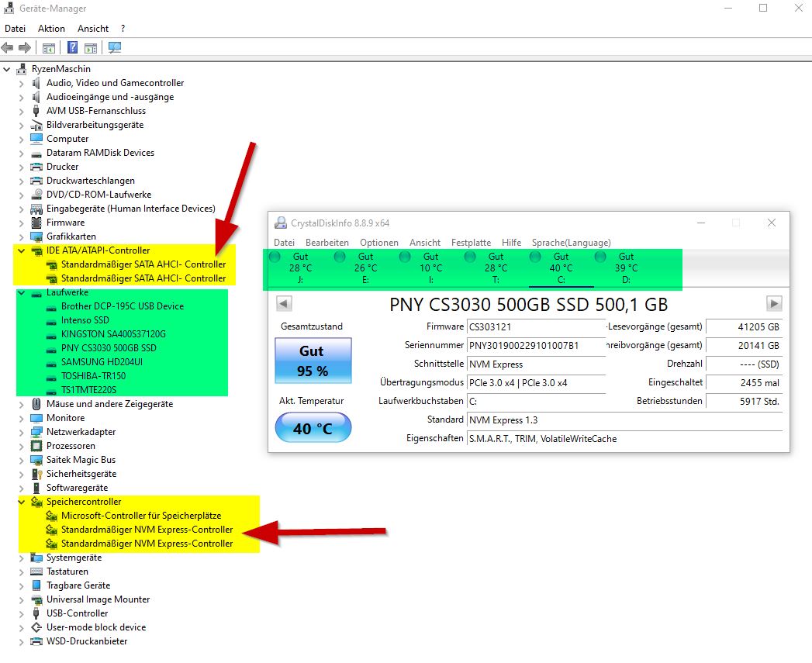Screen dimensions: 812x663
Task: Click the USB-Controller plug icon
Action: [x=36, y=614]
